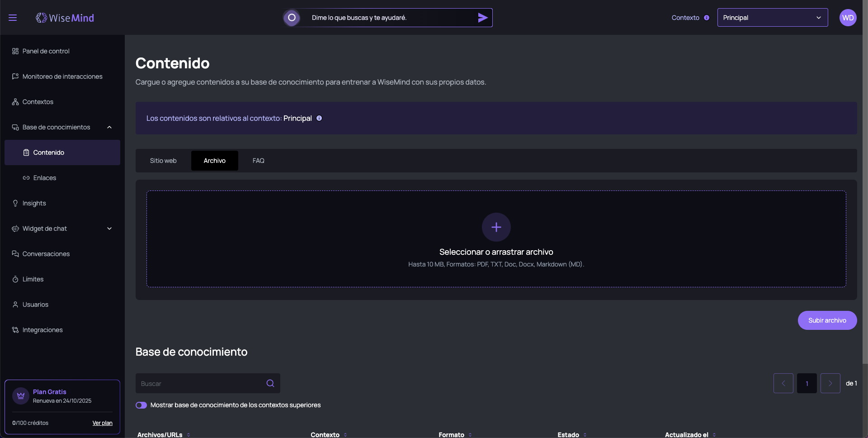The width and height of the screenshot is (868, 438).
Task: Switch to the FAQ tab
Action: [x=258, y=161]
